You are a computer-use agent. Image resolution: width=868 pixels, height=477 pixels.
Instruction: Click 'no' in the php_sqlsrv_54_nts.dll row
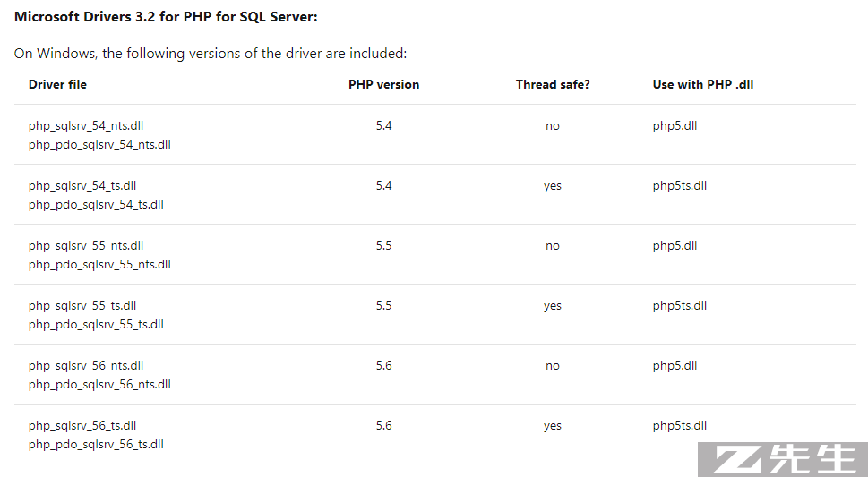553,127
